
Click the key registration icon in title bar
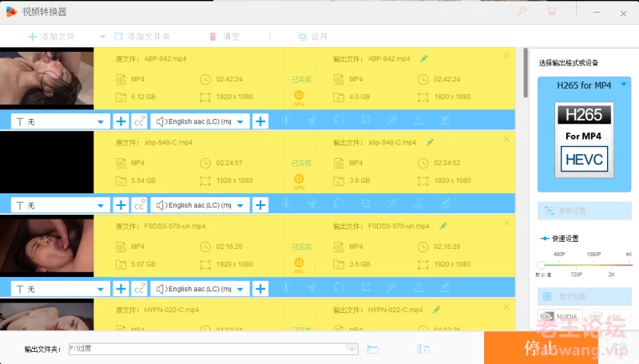coord(522,11)
